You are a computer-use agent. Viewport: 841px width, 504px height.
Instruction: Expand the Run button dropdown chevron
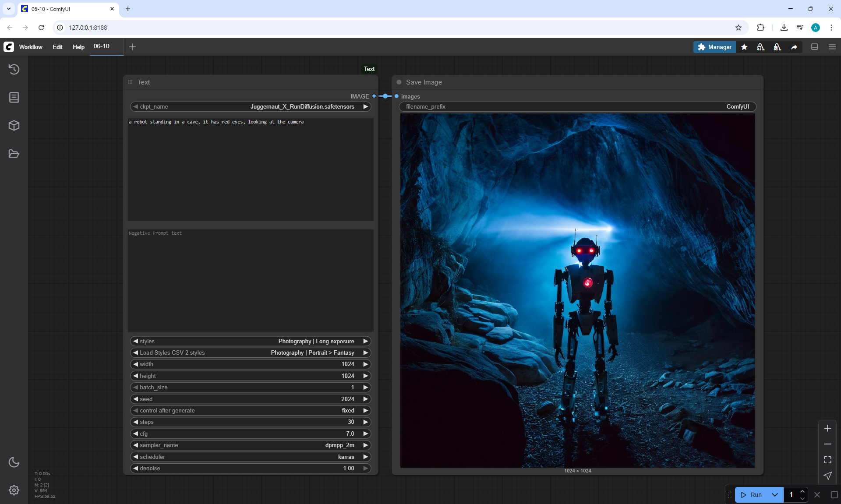click(x=774, y=495)
